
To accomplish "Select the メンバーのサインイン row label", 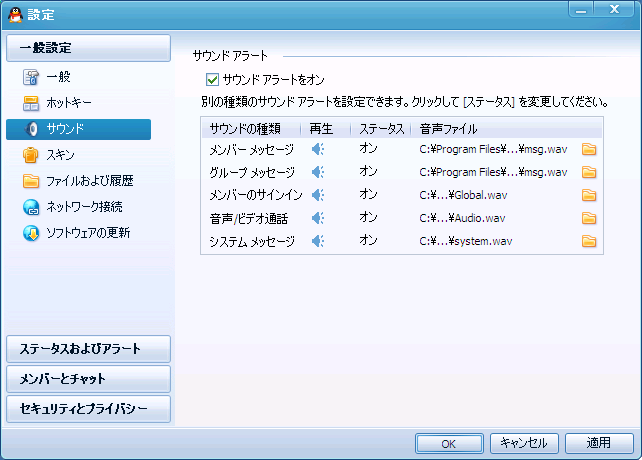I will 256,195.
